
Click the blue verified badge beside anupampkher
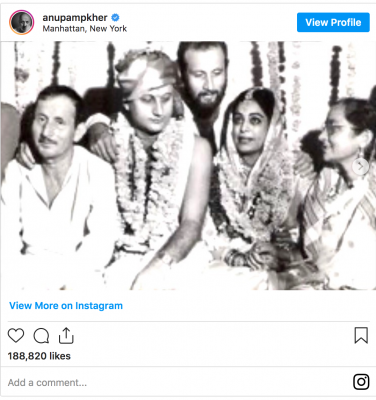tap(115, 17)
